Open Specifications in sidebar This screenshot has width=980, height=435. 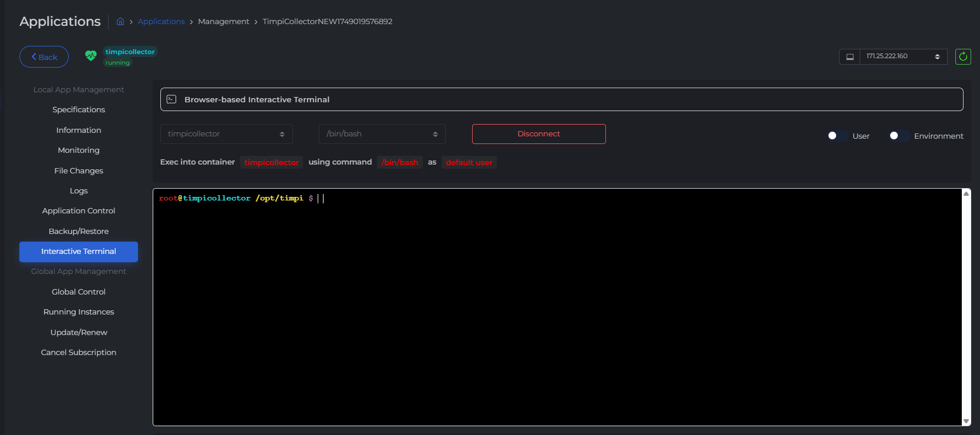coord(79,110)
